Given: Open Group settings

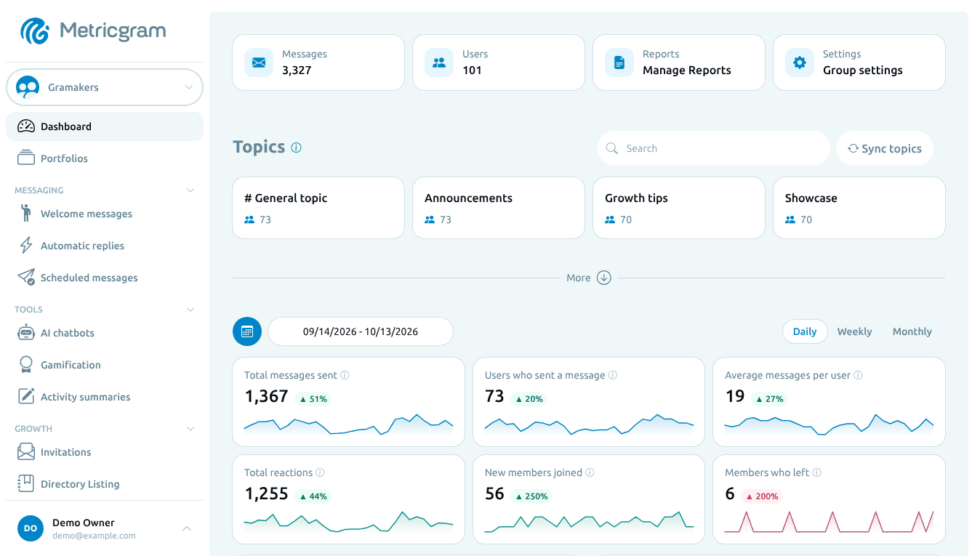Looking at the screenshot, I should tap(859, 63).
